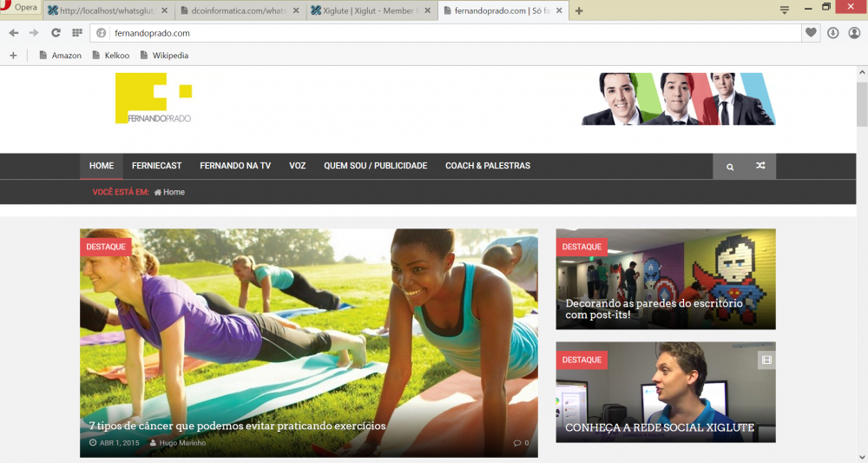Go back using the back arrow
The image size is (868, 463).
click(13, 33)
